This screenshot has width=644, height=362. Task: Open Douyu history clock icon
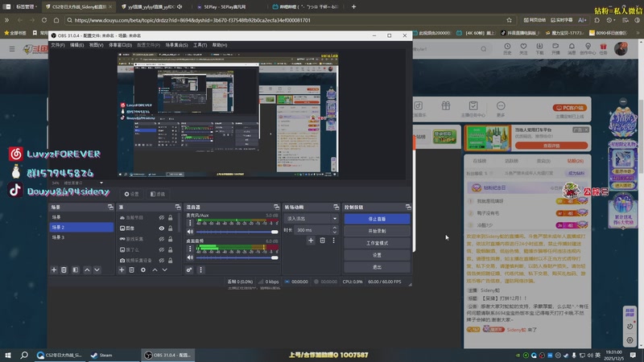(x=508, y=48)
